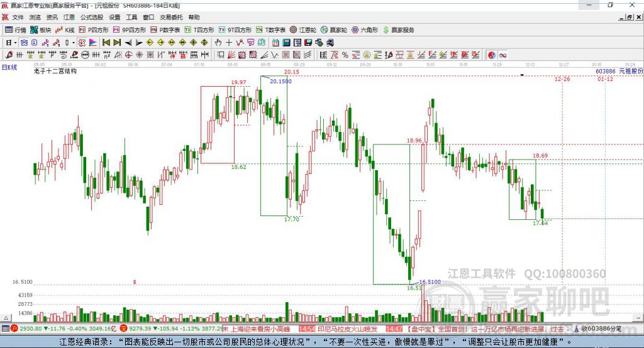Open the 行情 quotes view
This screenshot has width=644, height=348.
16,30
